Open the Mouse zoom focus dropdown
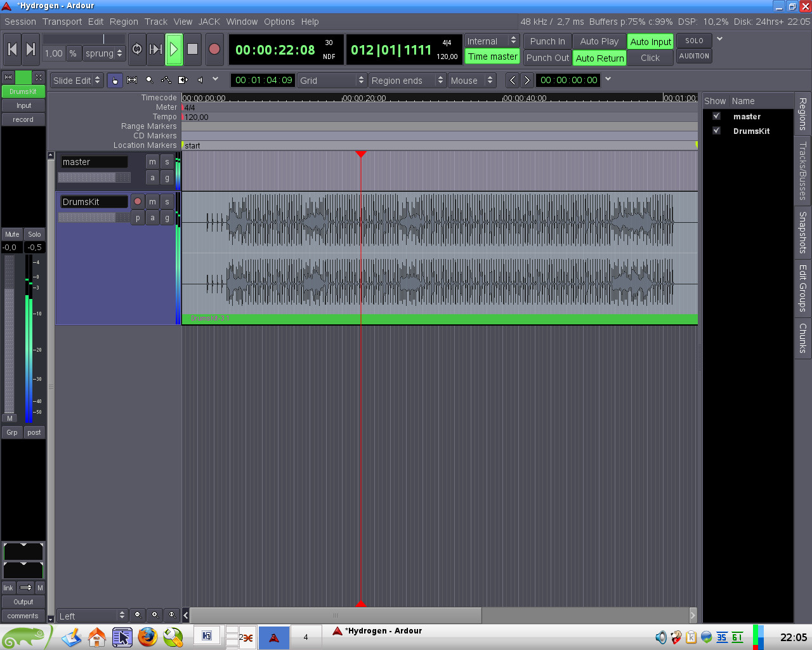812x650 pixels. click(x=471, y=81)
